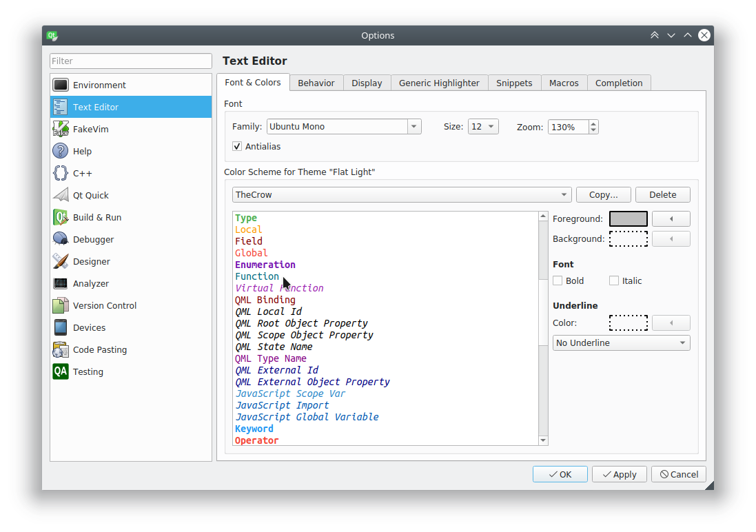Open the No Underline style dropdown
The width and height of the screenshot is (756, 532).
[621, 342]
